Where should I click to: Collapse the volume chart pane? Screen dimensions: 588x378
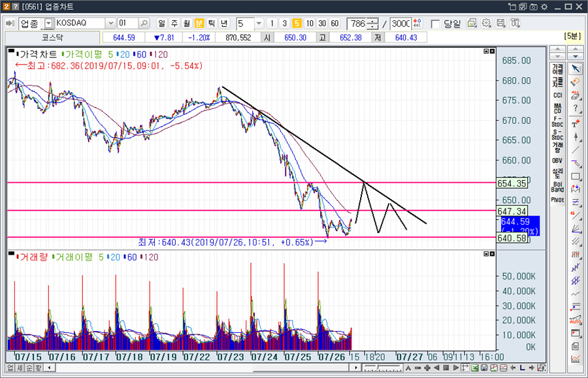tap(486, 254)
